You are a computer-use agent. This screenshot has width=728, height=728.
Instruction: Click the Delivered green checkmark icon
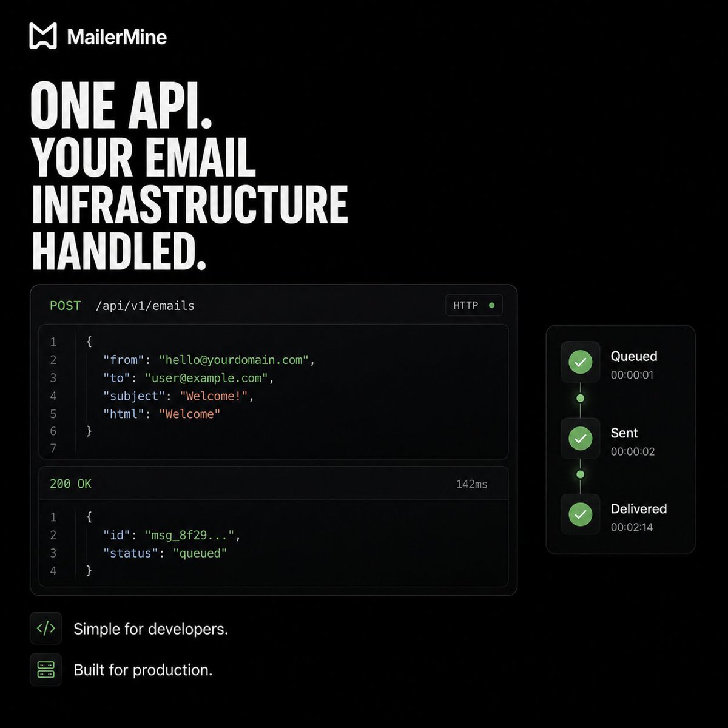[x=581, y=514]
